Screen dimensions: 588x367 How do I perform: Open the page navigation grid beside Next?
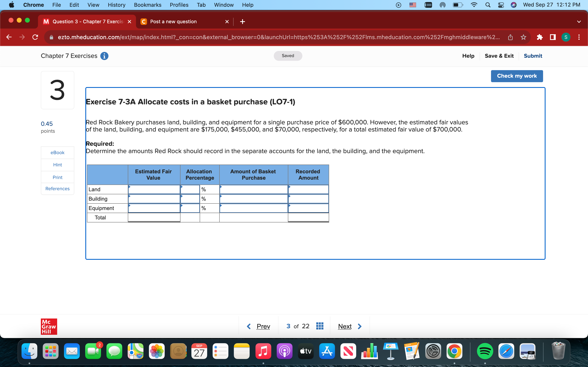coord(320,326)
